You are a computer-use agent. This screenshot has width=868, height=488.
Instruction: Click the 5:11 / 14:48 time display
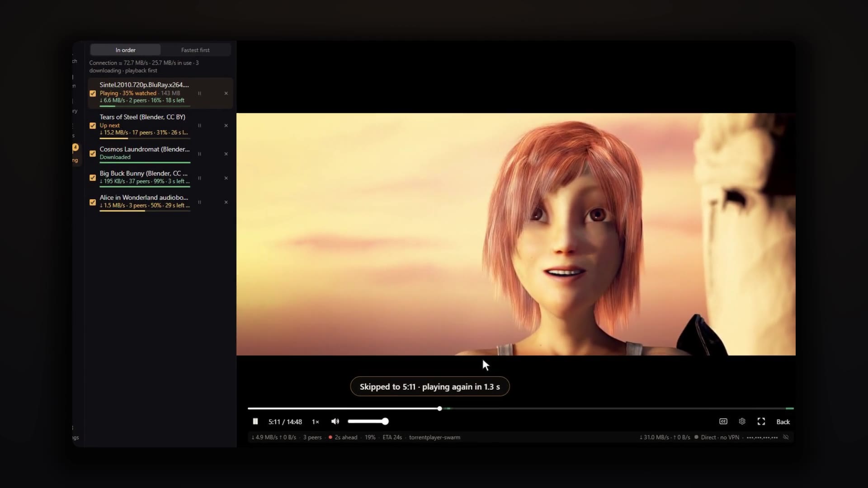coord(285,422)
